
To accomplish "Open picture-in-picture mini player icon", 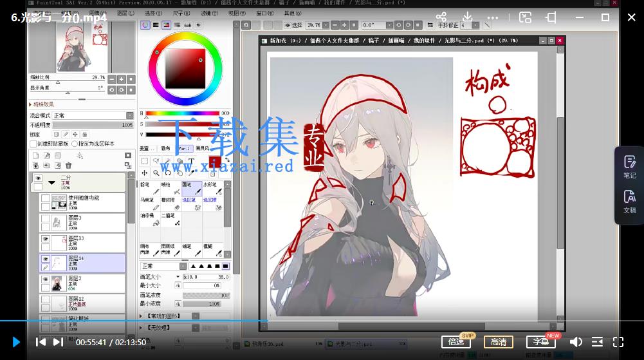I will point(525,17).
